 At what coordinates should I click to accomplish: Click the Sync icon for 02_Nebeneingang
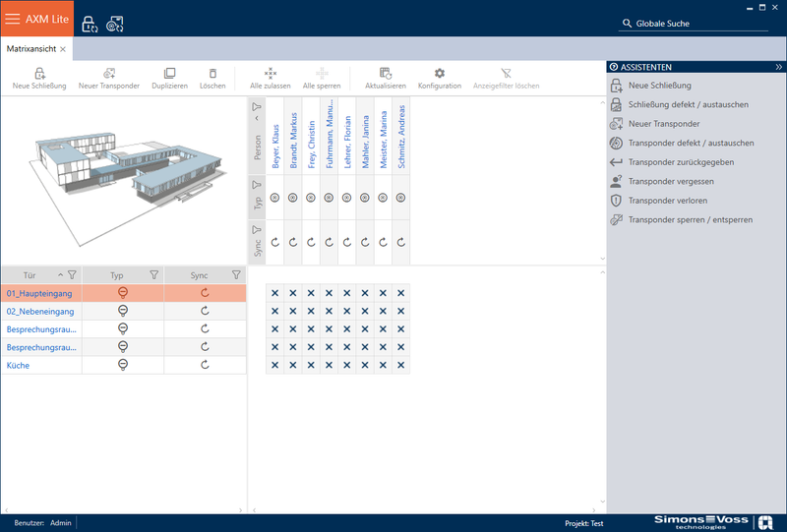tap(205, 311)
